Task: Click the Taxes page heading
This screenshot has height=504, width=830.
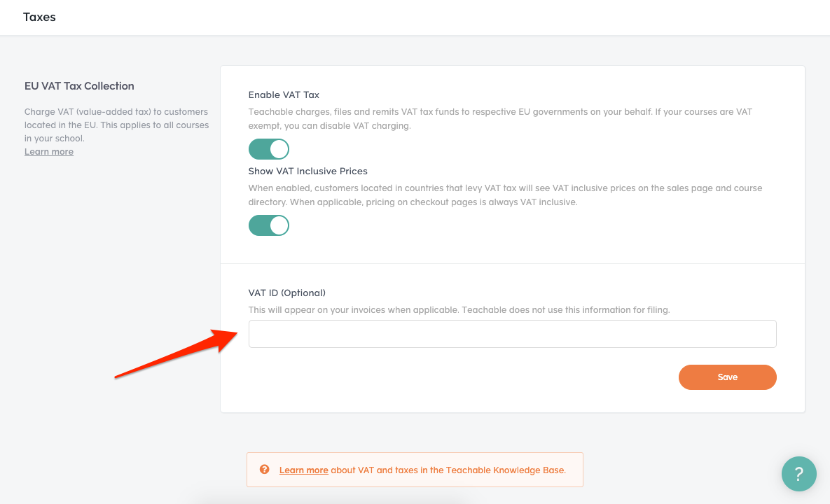Action: (x=39, y=17)
